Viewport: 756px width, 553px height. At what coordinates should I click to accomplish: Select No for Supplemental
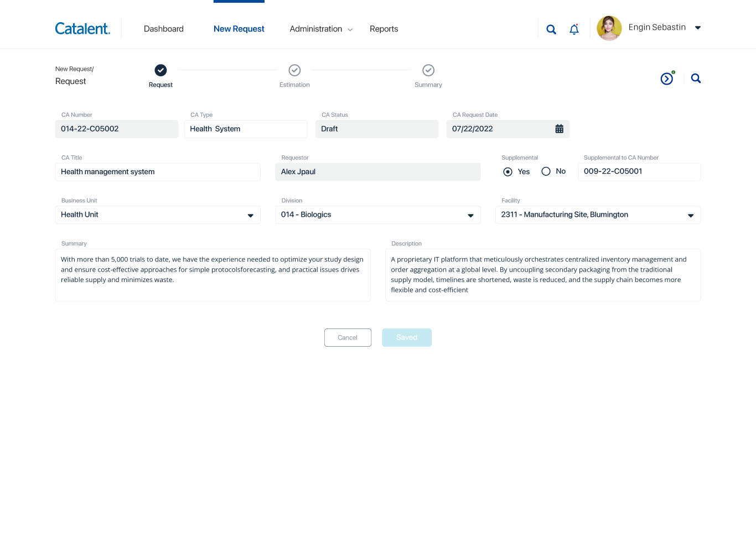pos(546,171)
